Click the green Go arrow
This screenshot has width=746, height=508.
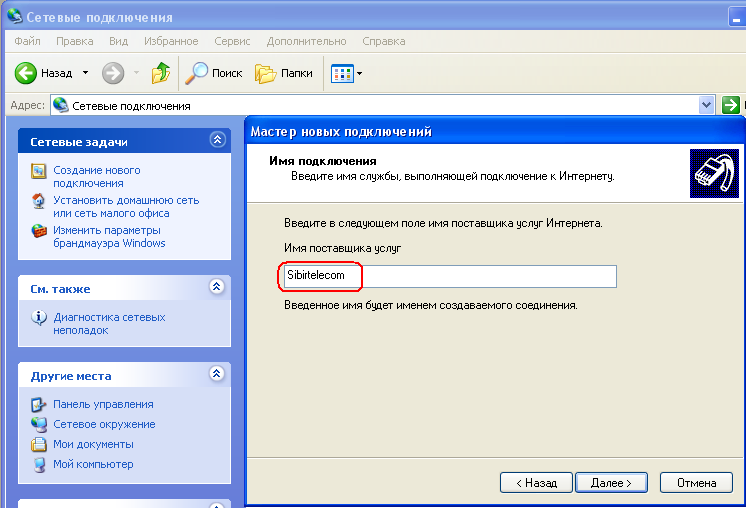click(x=730, y=105)
